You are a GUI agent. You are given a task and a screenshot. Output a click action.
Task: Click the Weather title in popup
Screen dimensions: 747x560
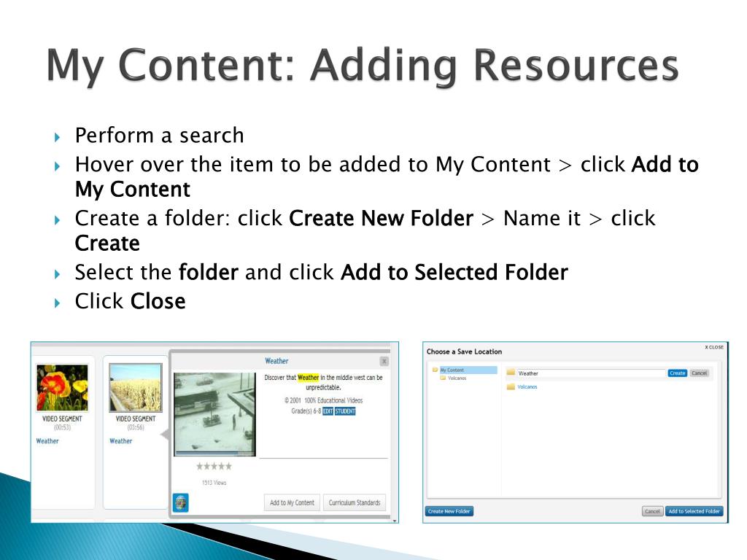click(x=276, y=361)
